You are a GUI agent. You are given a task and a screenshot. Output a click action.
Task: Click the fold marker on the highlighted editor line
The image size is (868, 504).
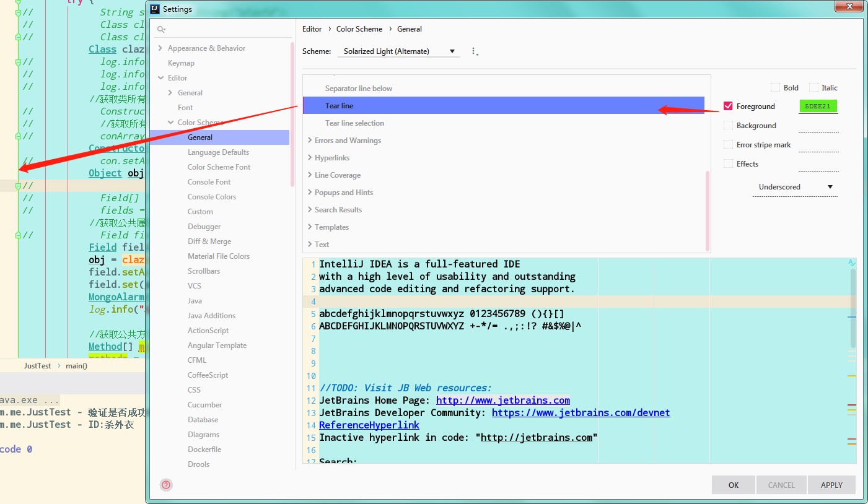click(19, 186)
